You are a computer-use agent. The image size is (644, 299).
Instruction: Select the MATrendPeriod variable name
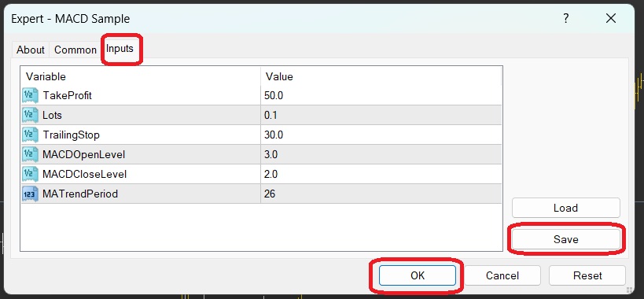click(x=80, y=194)
